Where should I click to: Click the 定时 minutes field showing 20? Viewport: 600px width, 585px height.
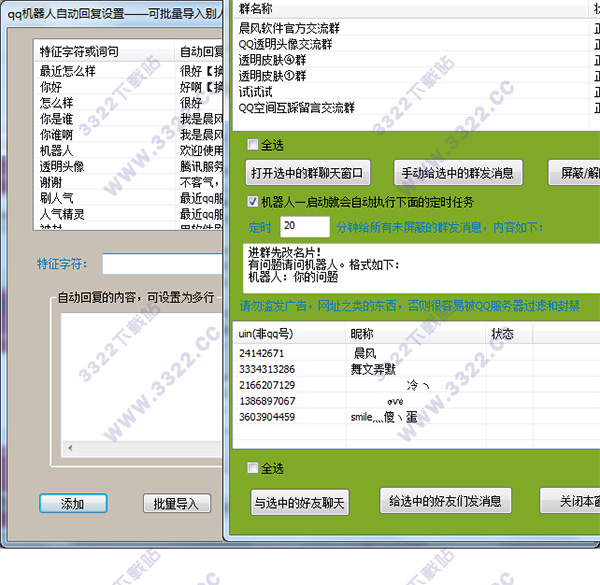304,227
